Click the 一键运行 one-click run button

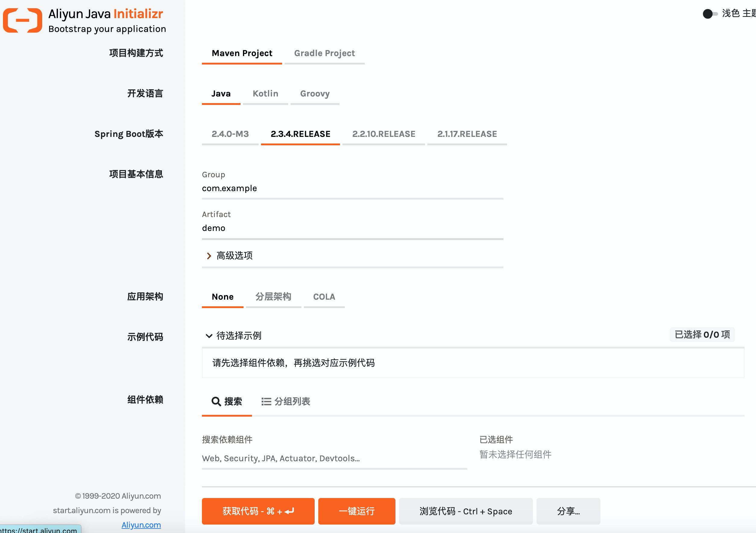[x=357, y=511]
